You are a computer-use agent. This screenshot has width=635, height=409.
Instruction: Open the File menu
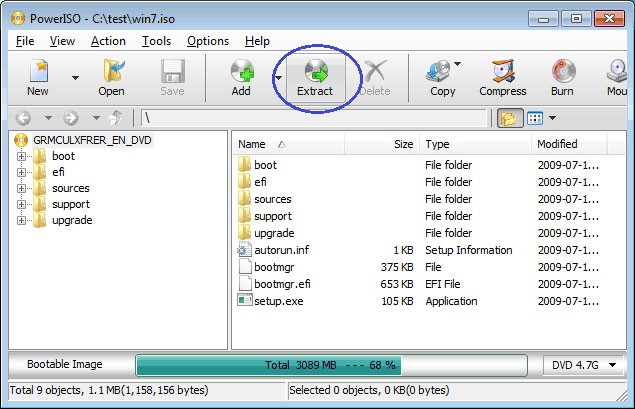coord(25,41)
